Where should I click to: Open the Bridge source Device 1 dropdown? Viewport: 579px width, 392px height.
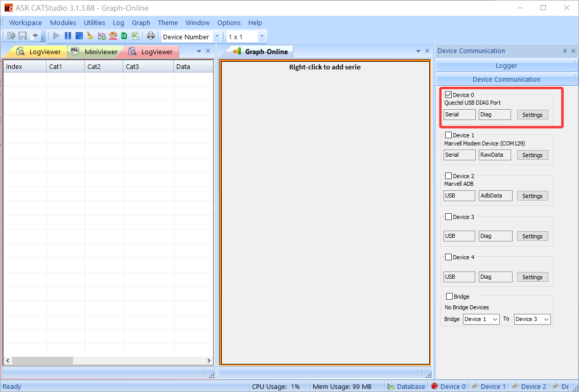495,319
